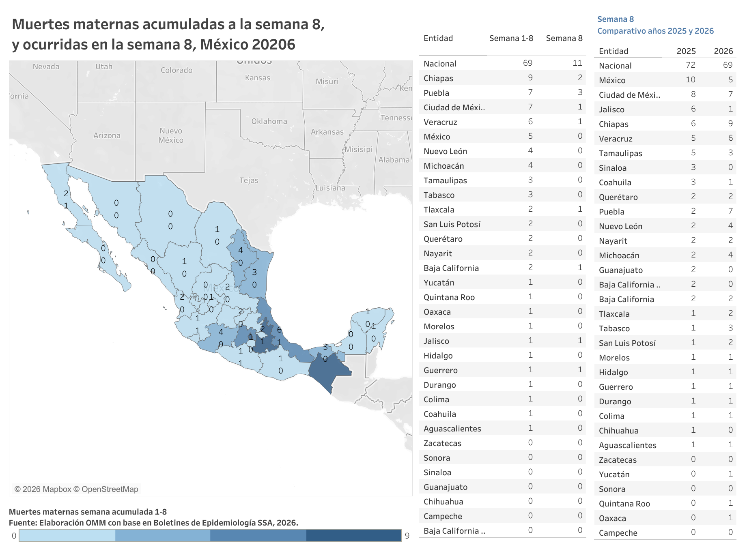Viewport: 747px width, 560px height.
Task: Select the 2025 column header in comparison table
Action: (686, 51)
